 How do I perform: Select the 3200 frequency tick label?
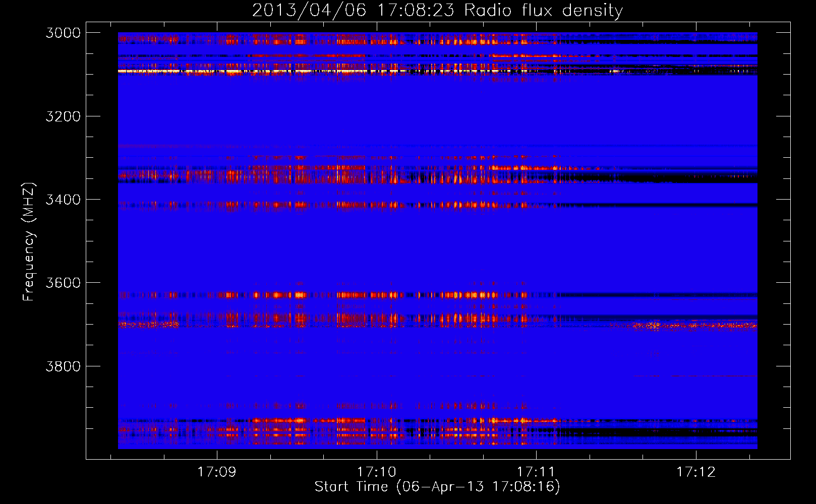[x=63, y=116]
